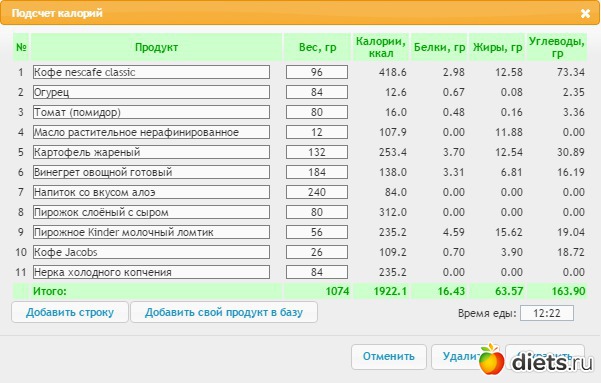Edit the Кофе Jacobs product field
The height and width of the screenshot is (383, 601).
click(x=151, y=252)
